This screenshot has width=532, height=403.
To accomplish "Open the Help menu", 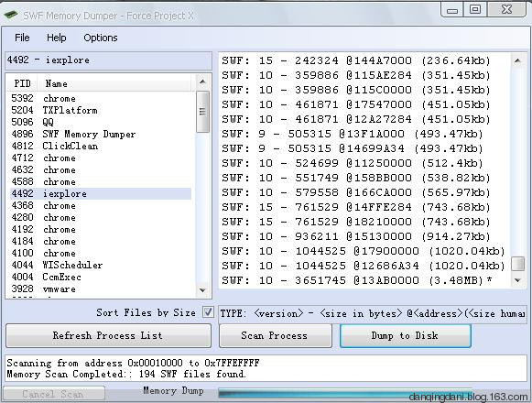I will pos(57,38).
